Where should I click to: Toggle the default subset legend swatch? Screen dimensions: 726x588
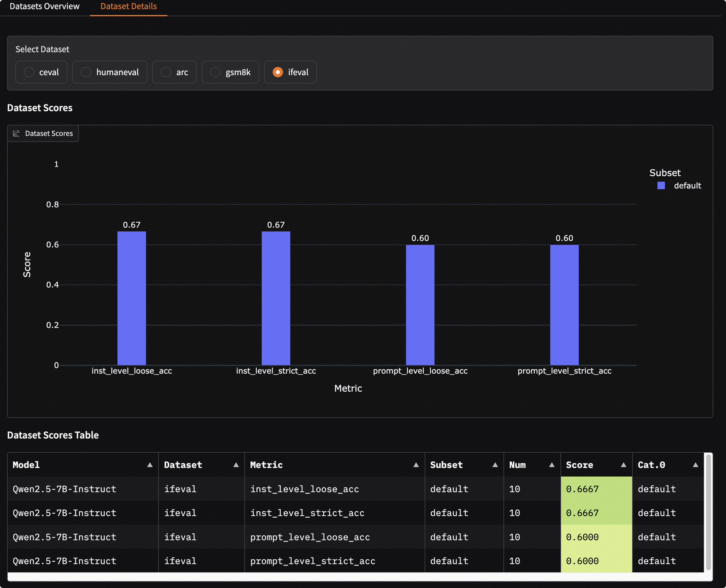pyautogui.click(x=661, y=185)
